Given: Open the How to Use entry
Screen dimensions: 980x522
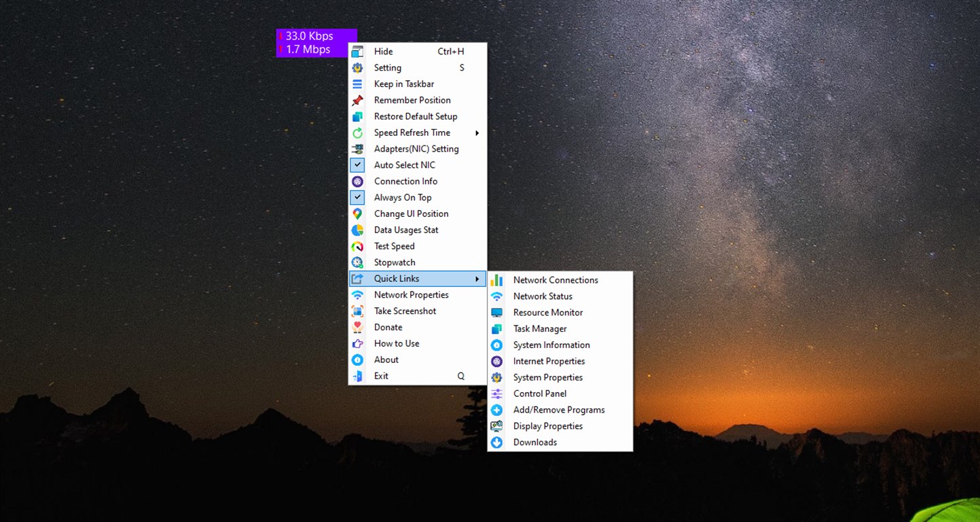Looking at the screenshot, I should 397,344.
